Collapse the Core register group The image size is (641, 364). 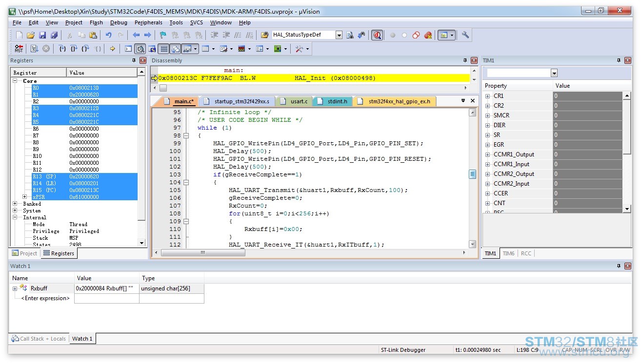(x=15, y=81)
